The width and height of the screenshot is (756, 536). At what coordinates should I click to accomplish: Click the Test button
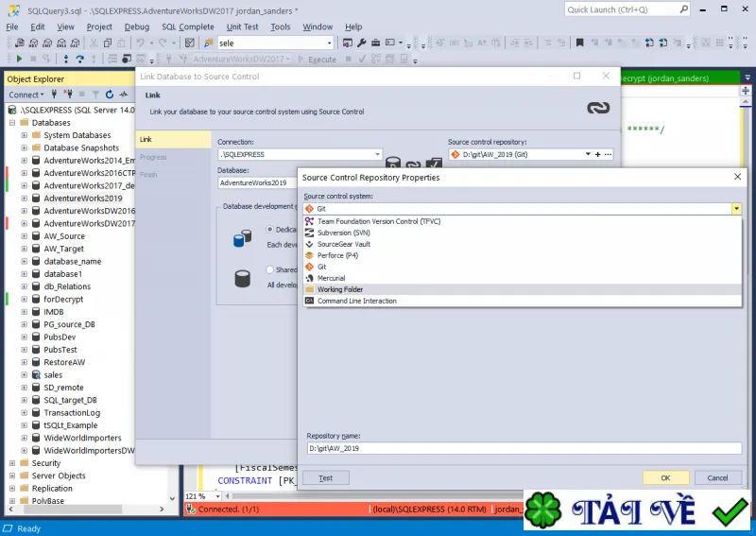(x=326, y=478)
